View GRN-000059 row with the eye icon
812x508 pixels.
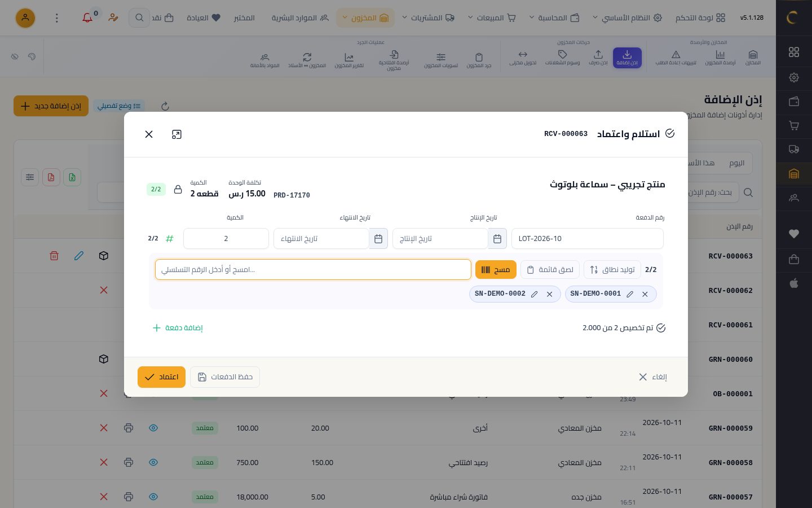[x=153, y=428]
